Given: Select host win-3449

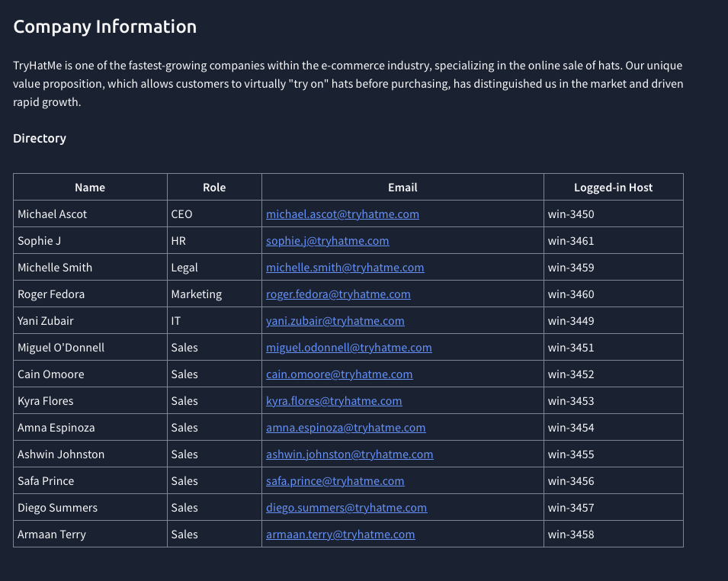Looking at the screenshot, I should point(571,321).
